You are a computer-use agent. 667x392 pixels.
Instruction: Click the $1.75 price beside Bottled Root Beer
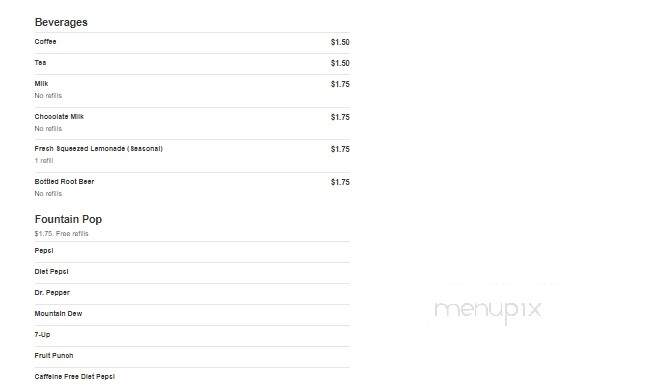[x=340, y=182]
